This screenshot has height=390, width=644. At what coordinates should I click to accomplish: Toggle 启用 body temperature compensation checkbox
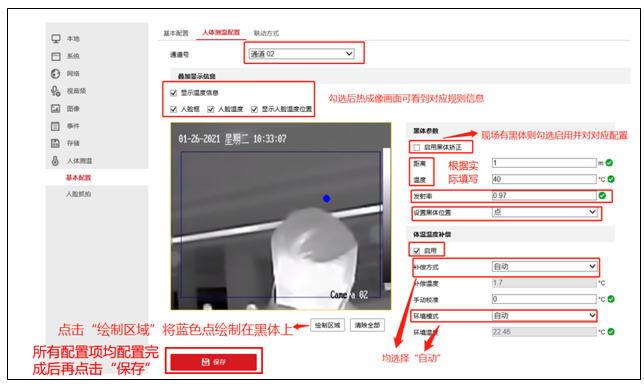click(417, 251)
